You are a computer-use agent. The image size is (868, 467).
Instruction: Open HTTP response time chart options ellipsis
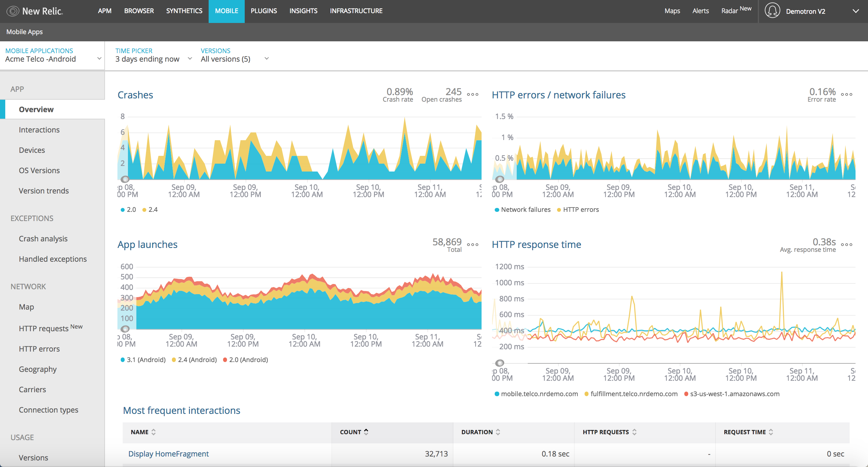[x=846, y=245]
